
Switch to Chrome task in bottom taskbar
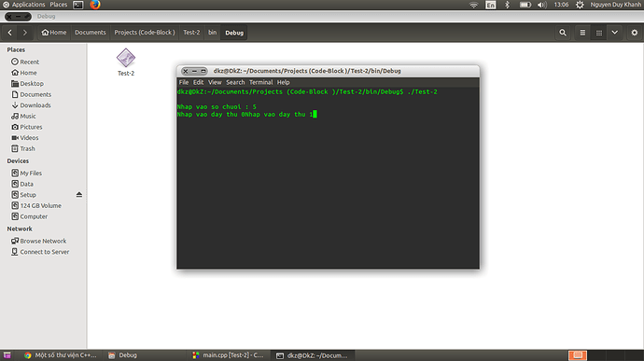[x=61, y=355]
